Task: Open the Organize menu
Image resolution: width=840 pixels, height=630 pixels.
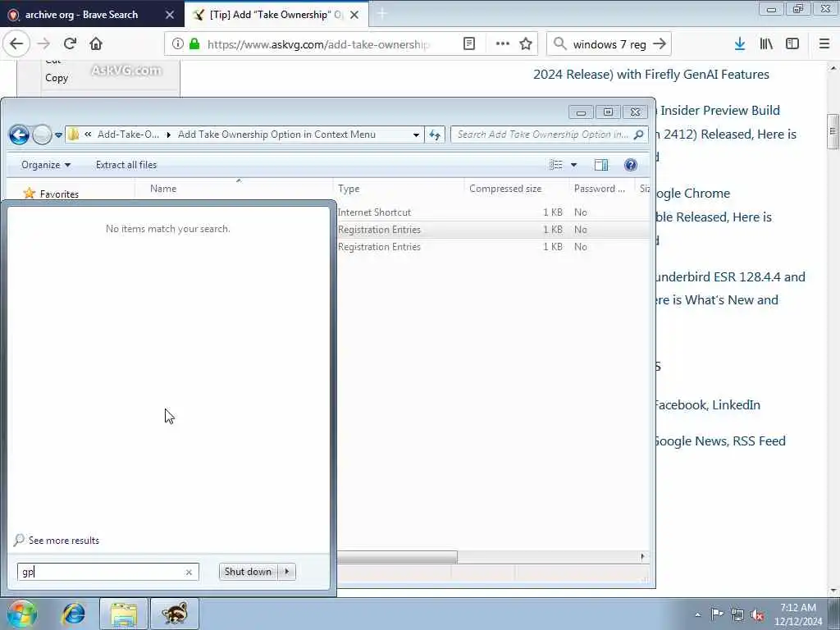Action: (46, 165)
